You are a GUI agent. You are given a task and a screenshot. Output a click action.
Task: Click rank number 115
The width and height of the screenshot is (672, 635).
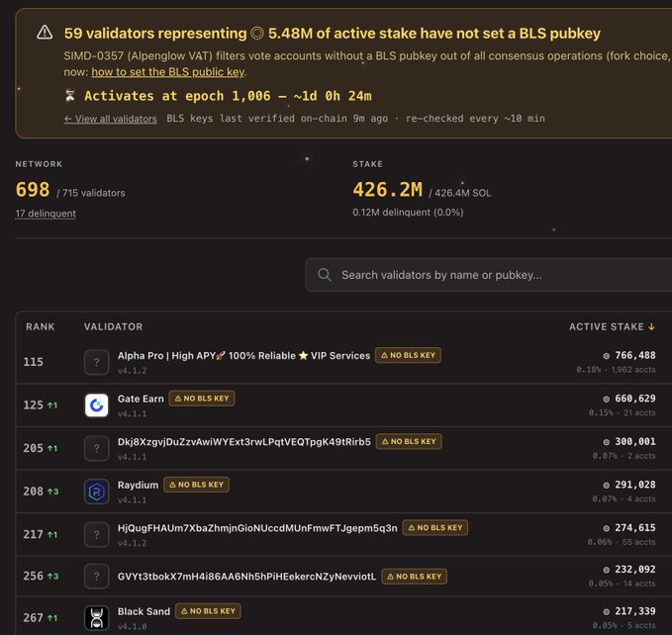[33, 362]
